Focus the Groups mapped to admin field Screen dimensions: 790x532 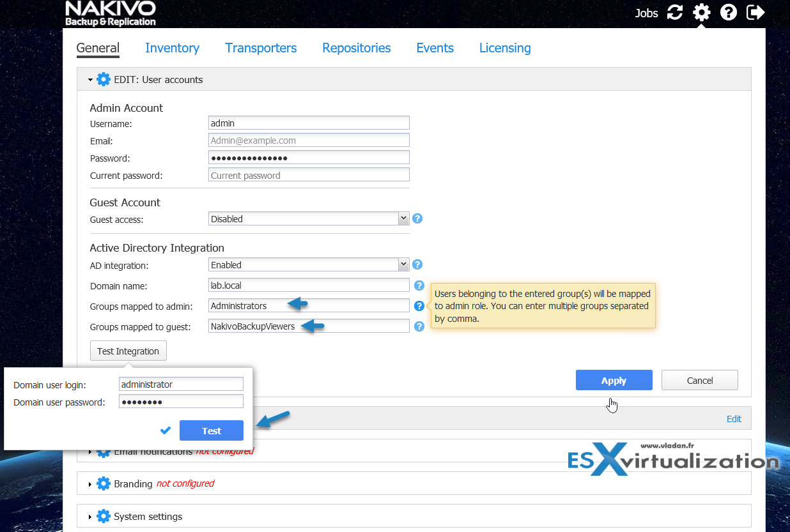coord(309,306)
